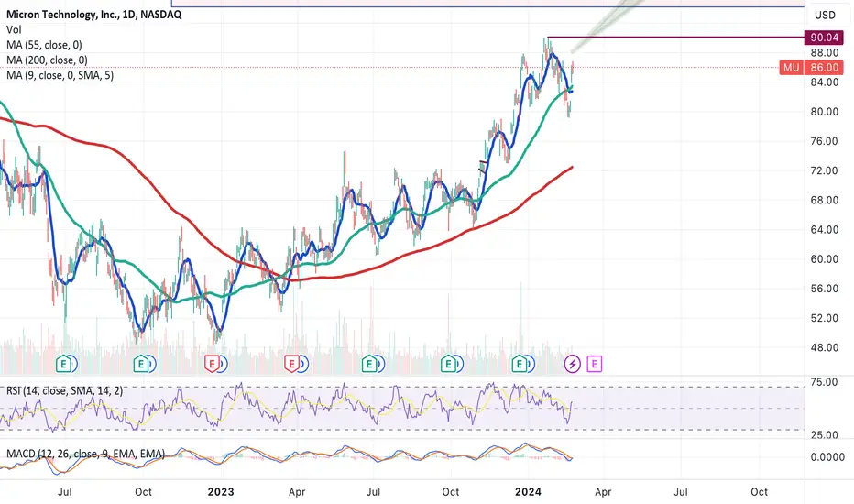The width and height of the screenshot is (854, 504).
Task: Click the 0.0000 MACD axis label
Action: coord(827,457)
